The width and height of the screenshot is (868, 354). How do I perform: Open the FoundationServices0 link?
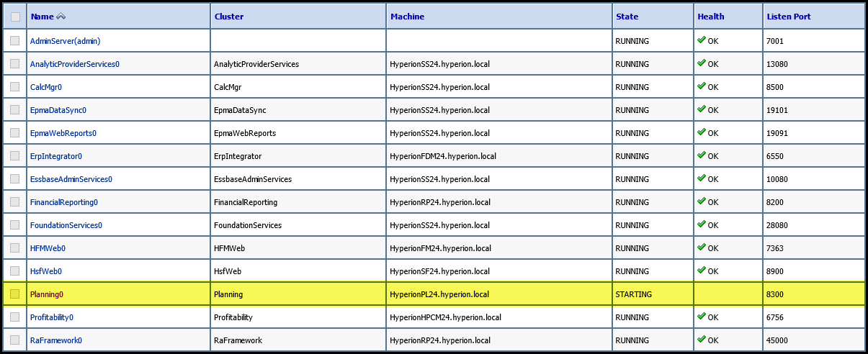[66, 225]
